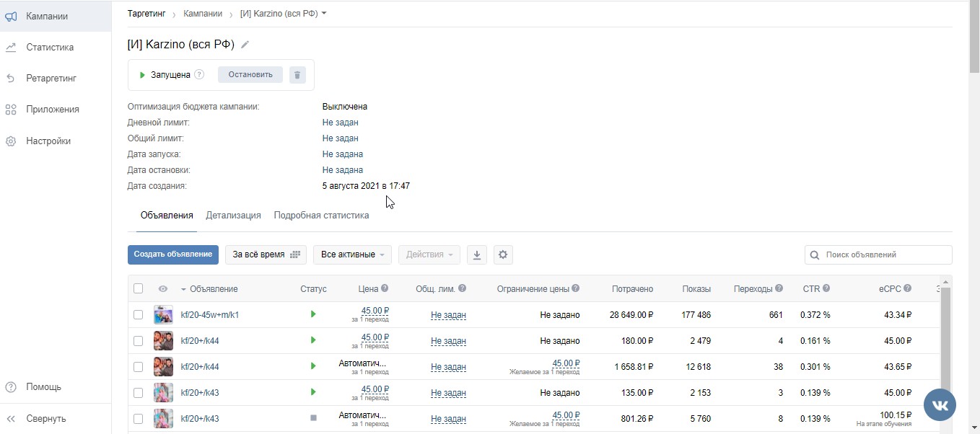
Task: Click the eye icon in table header
Action: pos(163,289)
